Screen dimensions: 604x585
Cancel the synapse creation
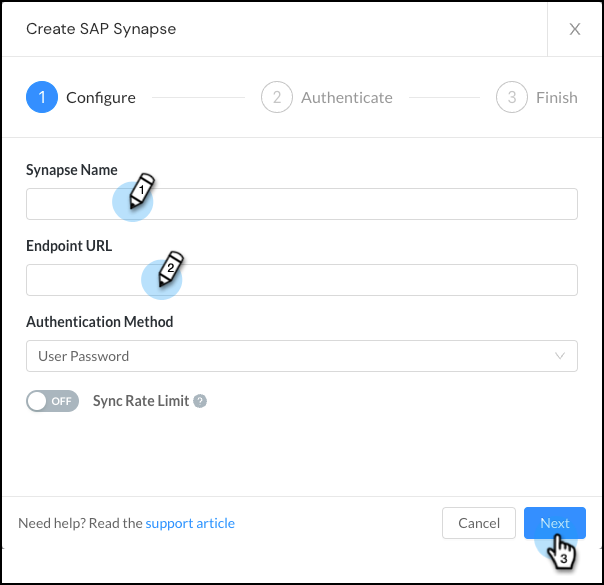pyautogui.click(x=479, y=523)
